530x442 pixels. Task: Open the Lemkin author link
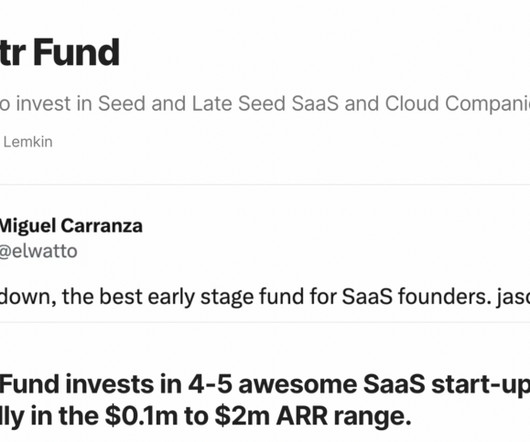(28, 142)
